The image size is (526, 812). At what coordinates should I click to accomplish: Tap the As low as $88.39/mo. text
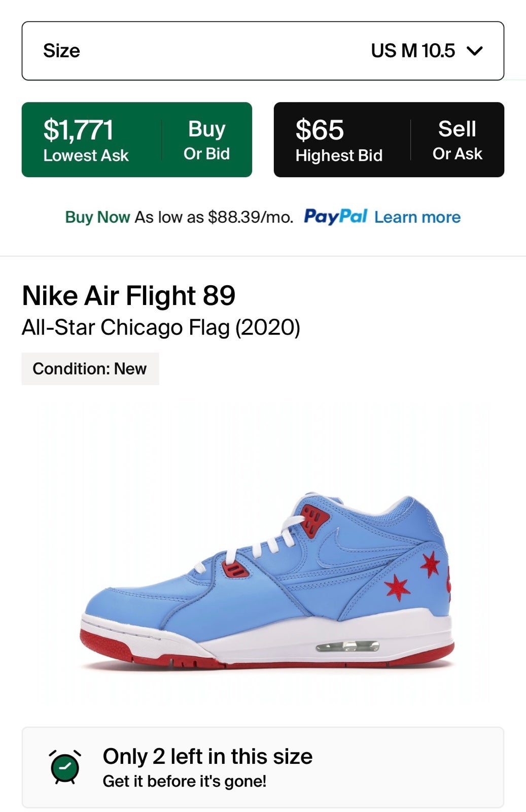pos(214,217)
